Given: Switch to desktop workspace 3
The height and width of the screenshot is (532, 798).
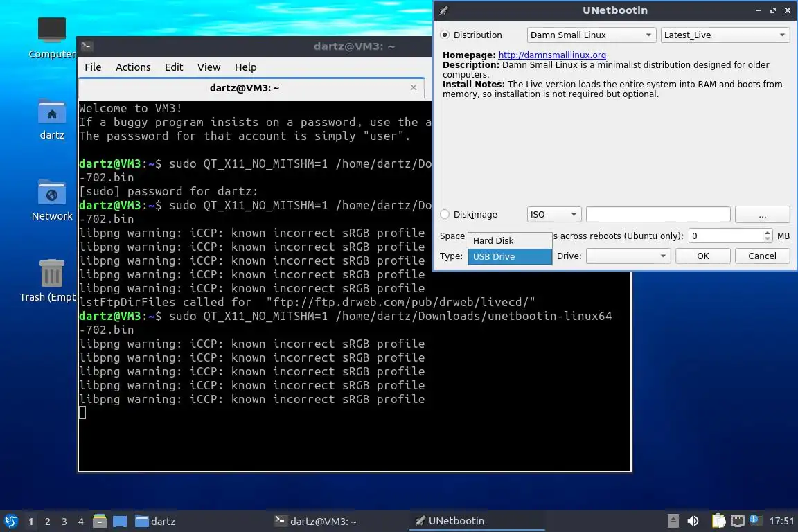Looking at the screenshot, I should (x=64, y=522).
